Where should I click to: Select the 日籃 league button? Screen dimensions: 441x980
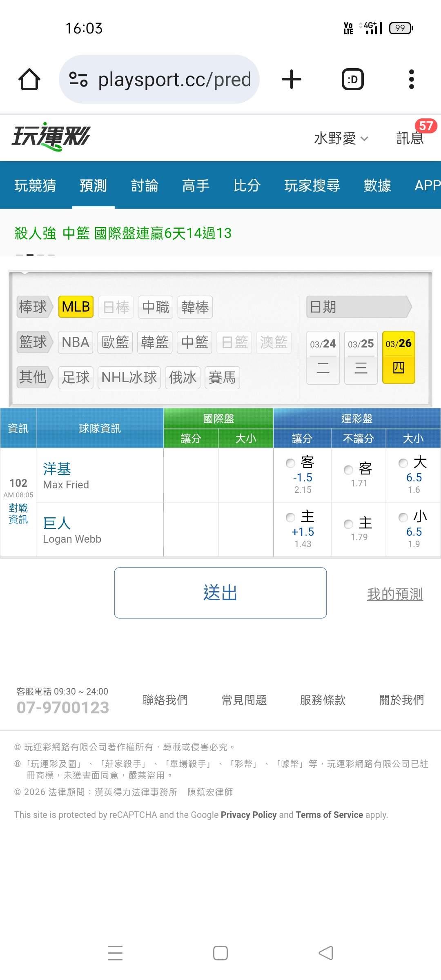(234, 342)
